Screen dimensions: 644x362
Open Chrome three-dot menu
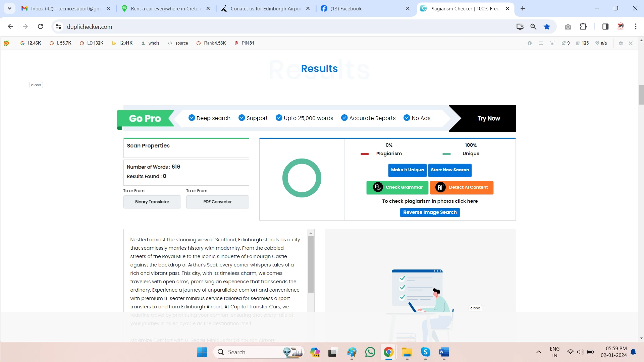[636, 26]
